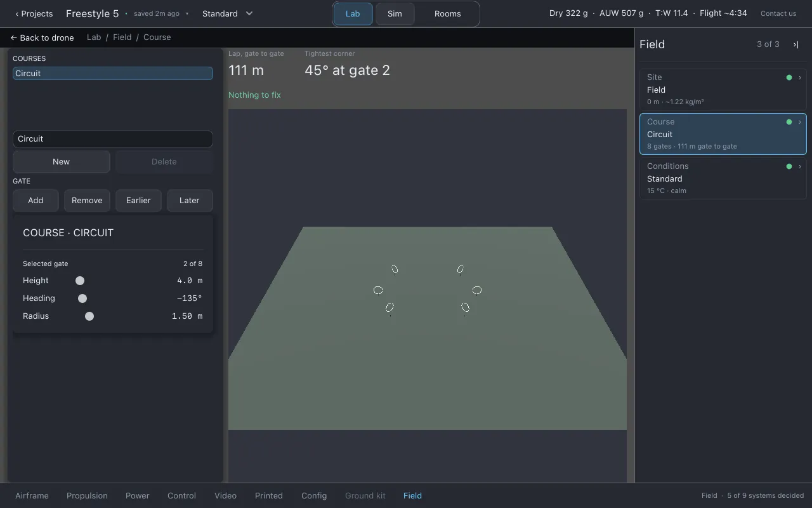Viewport: 812px width, 508px height.
Task: Click the Radius slider handle
Action: tap(89, 316)
